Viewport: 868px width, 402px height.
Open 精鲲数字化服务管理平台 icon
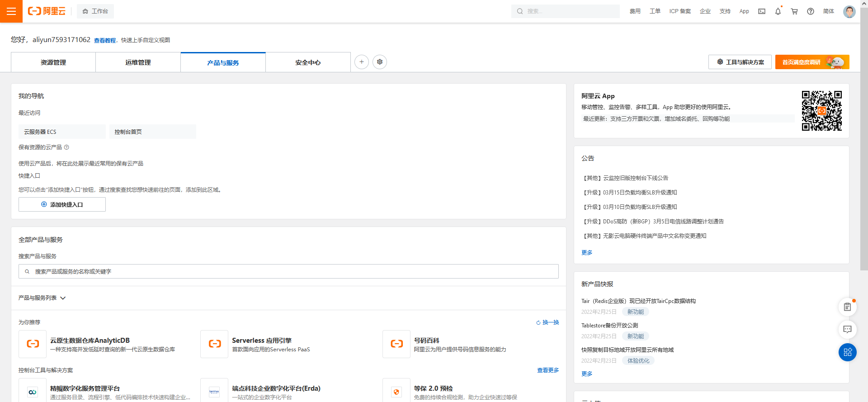(33, 391)
